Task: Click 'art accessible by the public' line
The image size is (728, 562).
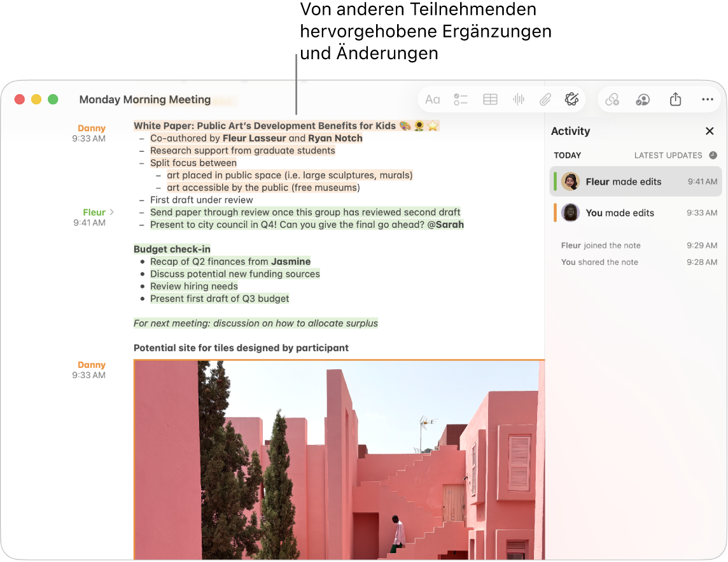Action: click(x=263, y=187)
